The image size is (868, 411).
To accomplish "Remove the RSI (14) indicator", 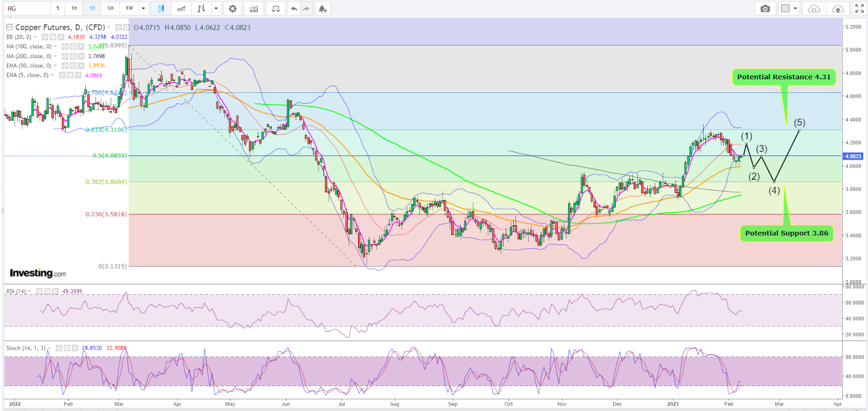I will pyautogui.click(x=55, y=292).
